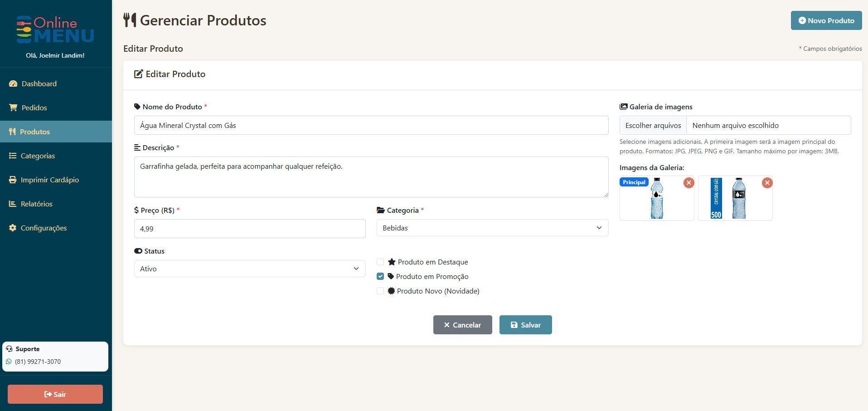Check Produto Novo (Novidade)

(380, 291)
